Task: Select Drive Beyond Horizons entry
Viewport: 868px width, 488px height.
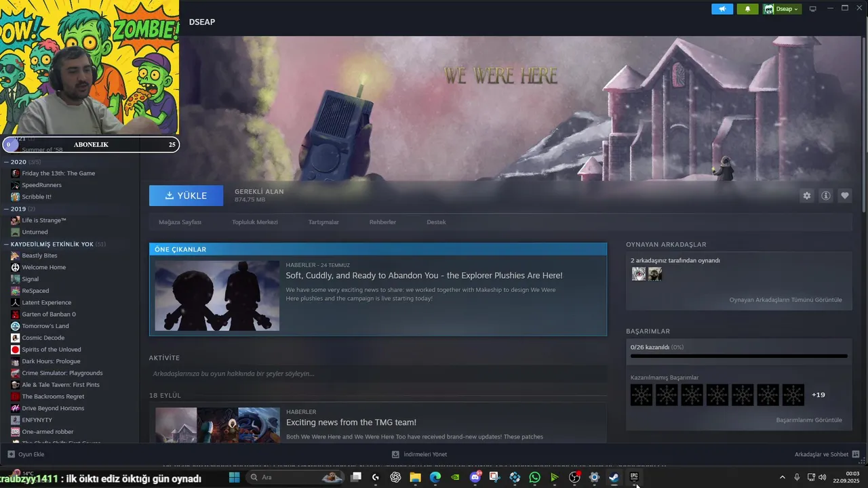Action: click(x=53, y=408)
